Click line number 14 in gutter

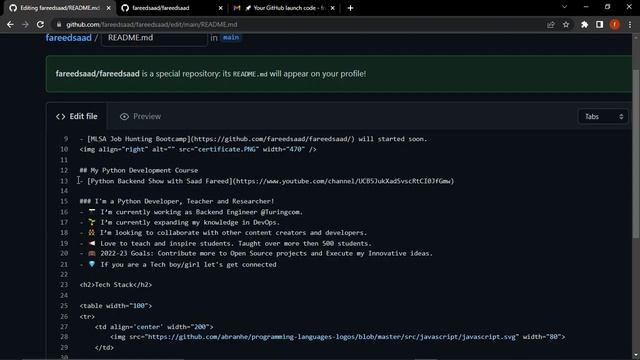(64, 191)
